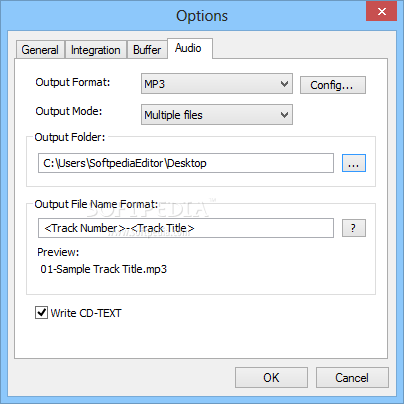
Task: Click the preview filename 01-Sample Track Title.mp3
Action: click(x=103, y=269)
